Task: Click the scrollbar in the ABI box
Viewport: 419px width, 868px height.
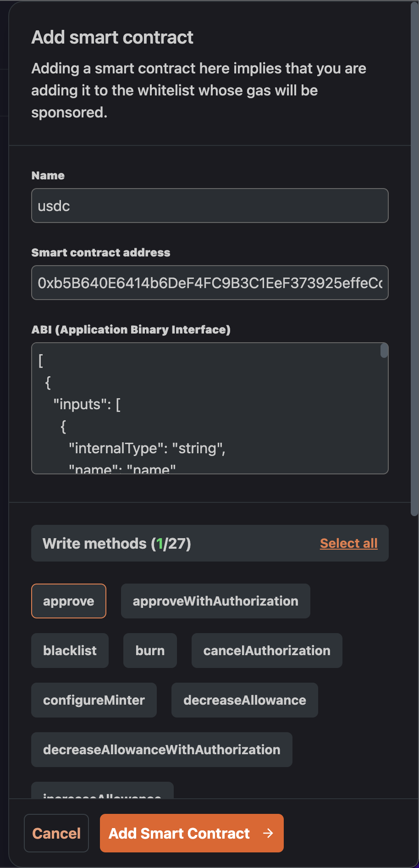Action: (383, 351)
